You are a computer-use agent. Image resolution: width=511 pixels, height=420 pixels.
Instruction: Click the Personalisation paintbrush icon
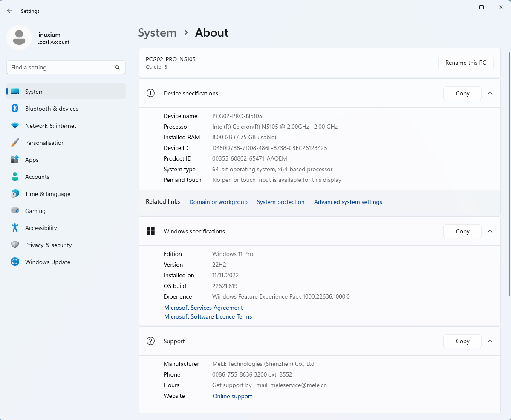(15, 142)
